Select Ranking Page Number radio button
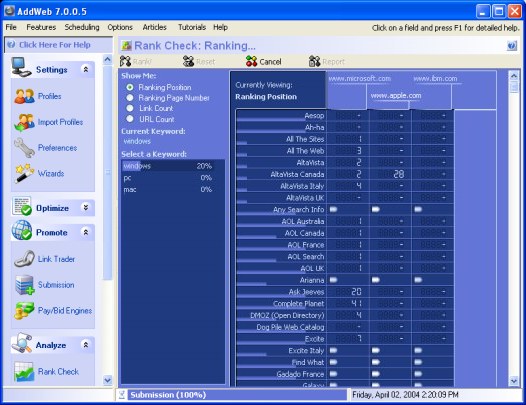Screen dimensions: 526x405 point(130,98)
